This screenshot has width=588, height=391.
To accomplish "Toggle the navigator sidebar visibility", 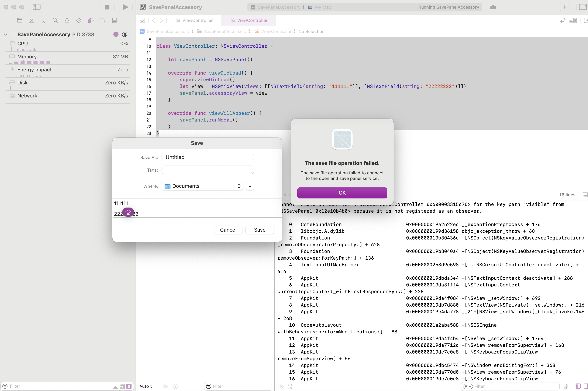I will pyautogui.click(x=37, y=7).
